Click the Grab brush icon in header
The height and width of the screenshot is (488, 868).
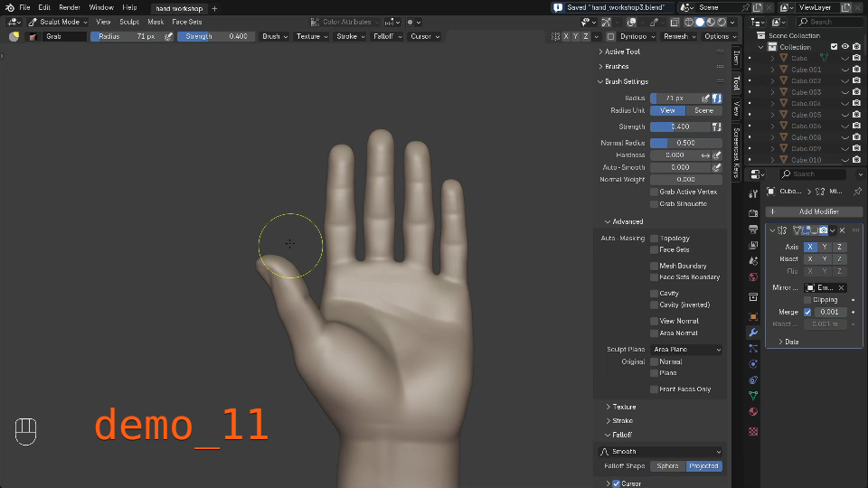(33, 36)
